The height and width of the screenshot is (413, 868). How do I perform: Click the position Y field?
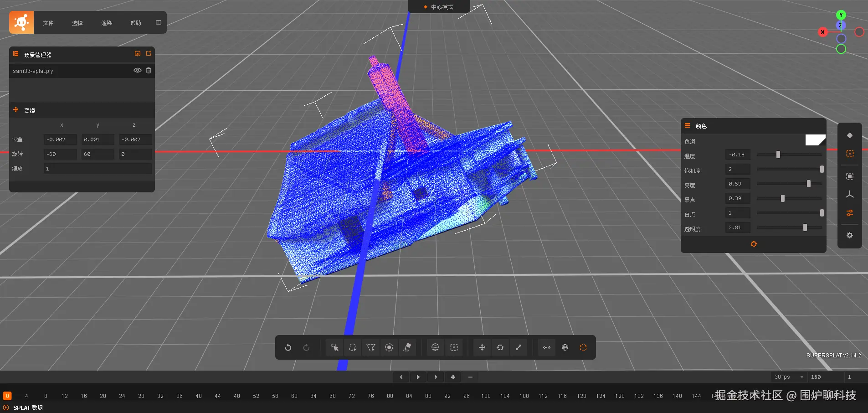click(98, 139)
